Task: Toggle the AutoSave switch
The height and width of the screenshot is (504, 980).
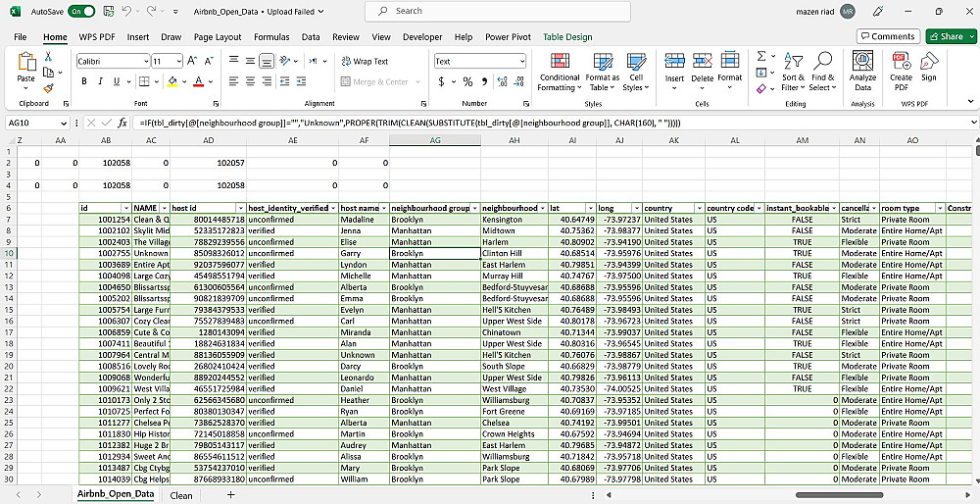Action: click(82, 11)
